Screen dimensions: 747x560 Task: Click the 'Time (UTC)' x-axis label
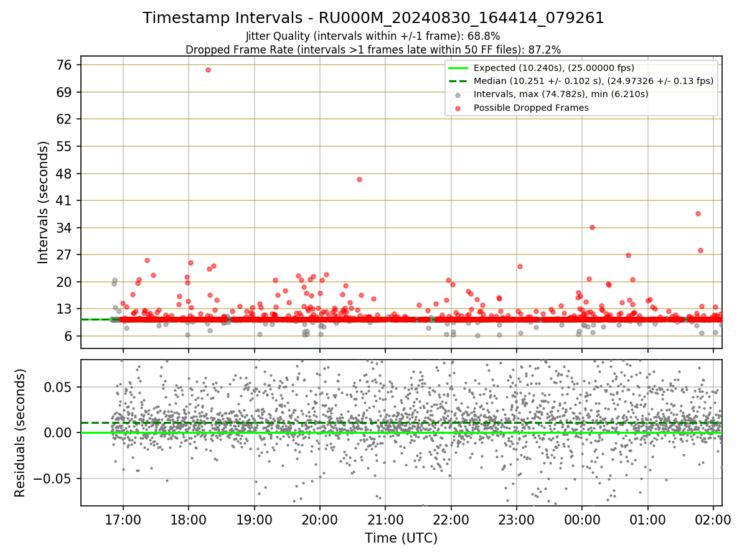pos(402,538)
